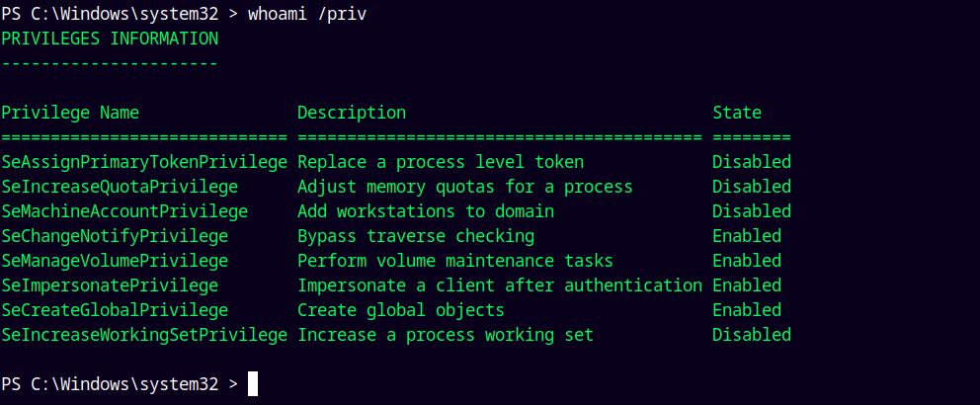980x405 pixels.
Task: Click the "Create global objects" description
Action: coord(400,310)
